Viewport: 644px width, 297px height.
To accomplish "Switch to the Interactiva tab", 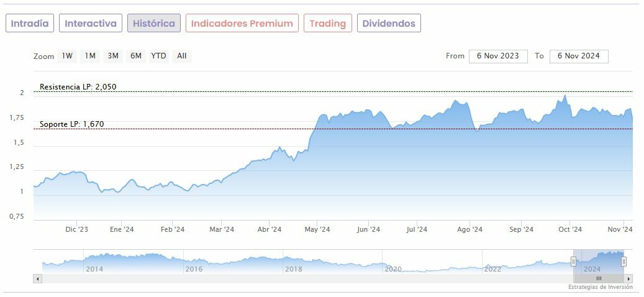I will click(91, 24).
